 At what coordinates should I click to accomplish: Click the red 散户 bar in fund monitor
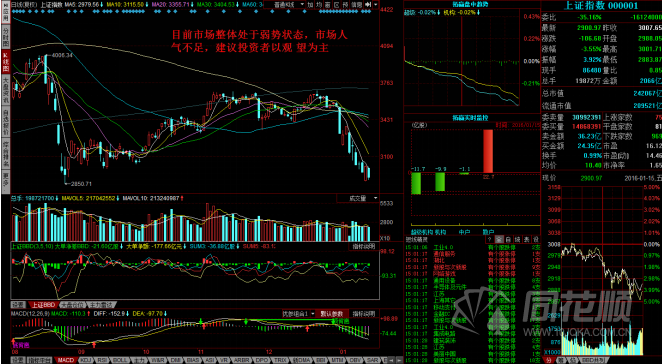pos(488,151)
